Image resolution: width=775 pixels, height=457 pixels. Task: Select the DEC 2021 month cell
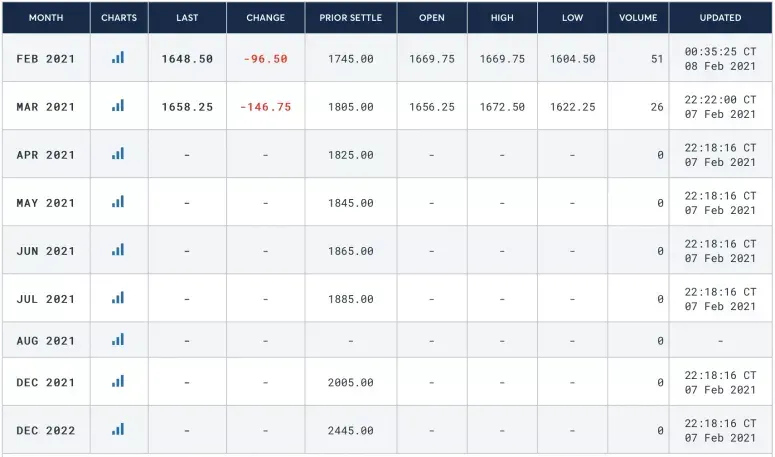pos(45,382)
